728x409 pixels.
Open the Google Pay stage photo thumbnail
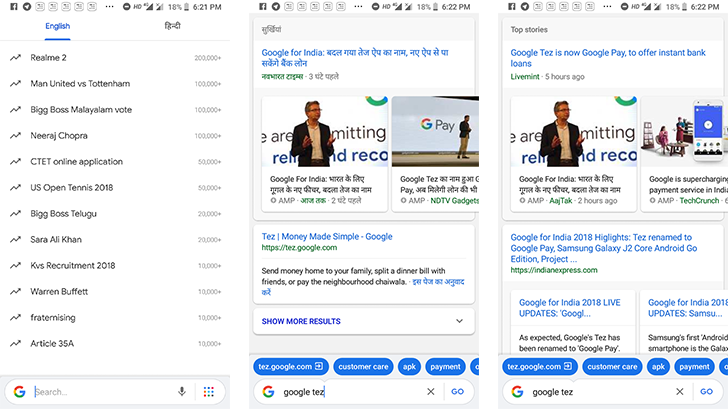[436, 131]
